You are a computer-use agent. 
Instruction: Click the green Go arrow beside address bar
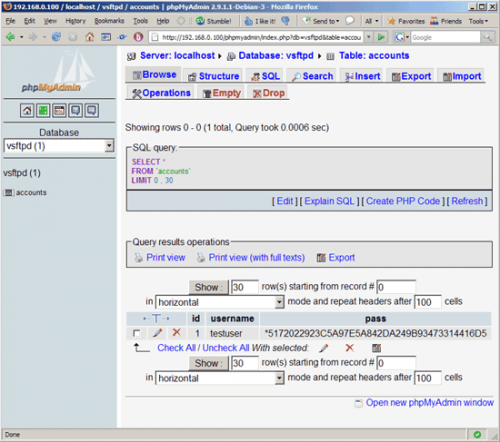(381, 37)
